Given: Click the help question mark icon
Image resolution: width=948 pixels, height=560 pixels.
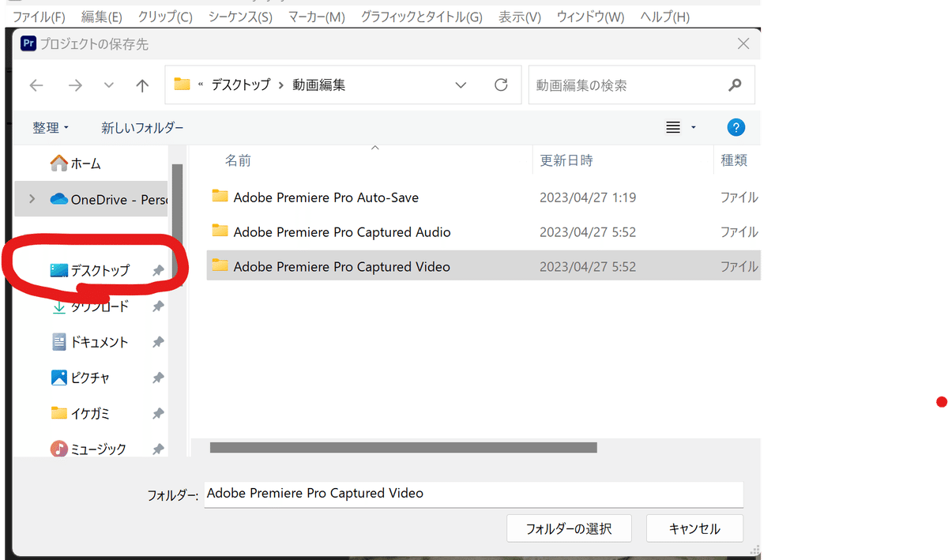Looking at the screenshot, I should click(x=735, y=127).
